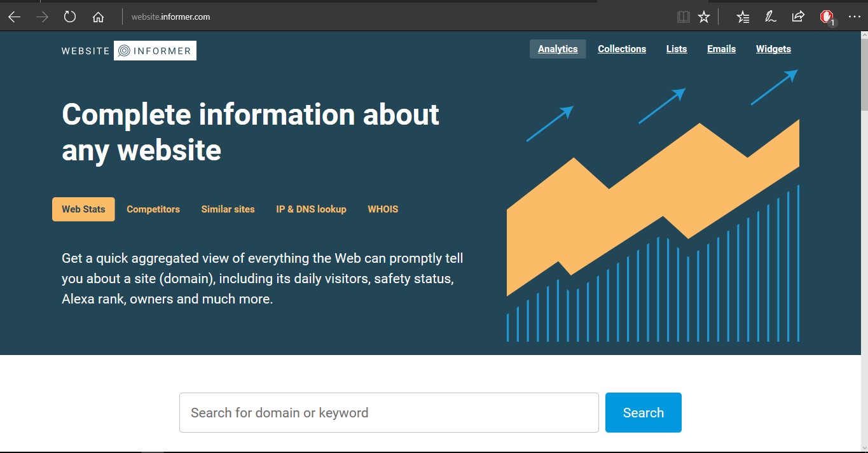Open the Emails section link
This screenshot has height=453, width=868.
click(x=721, y=48)
